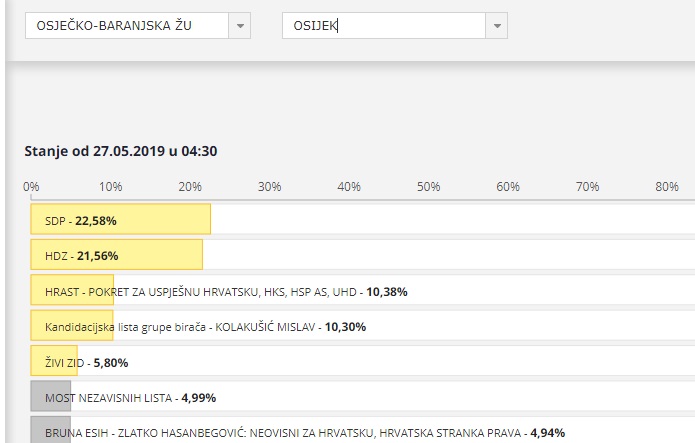Click the 4,99% percentage text
The image size is (695, 443).
click(199, 398)
